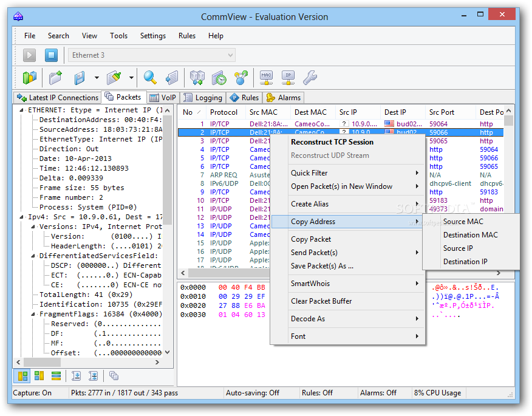532x416 pixels.
Task: Sort packets by the Src MAC column header
Action: (268, 112)
